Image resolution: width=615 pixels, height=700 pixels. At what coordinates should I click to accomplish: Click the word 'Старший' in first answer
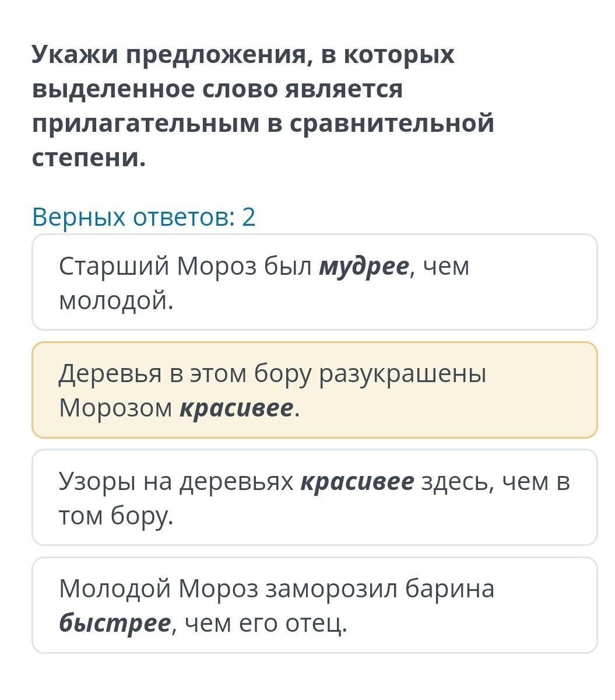(114, 267)
